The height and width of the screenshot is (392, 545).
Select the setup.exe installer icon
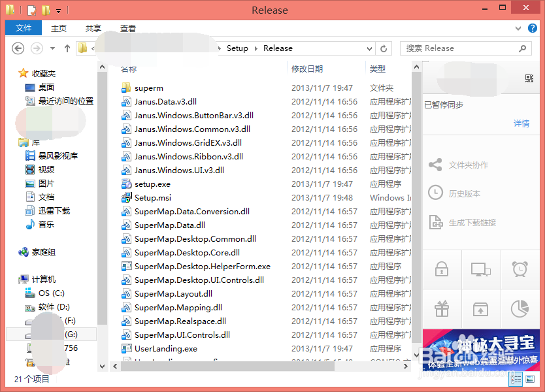[x=126, y=184]
